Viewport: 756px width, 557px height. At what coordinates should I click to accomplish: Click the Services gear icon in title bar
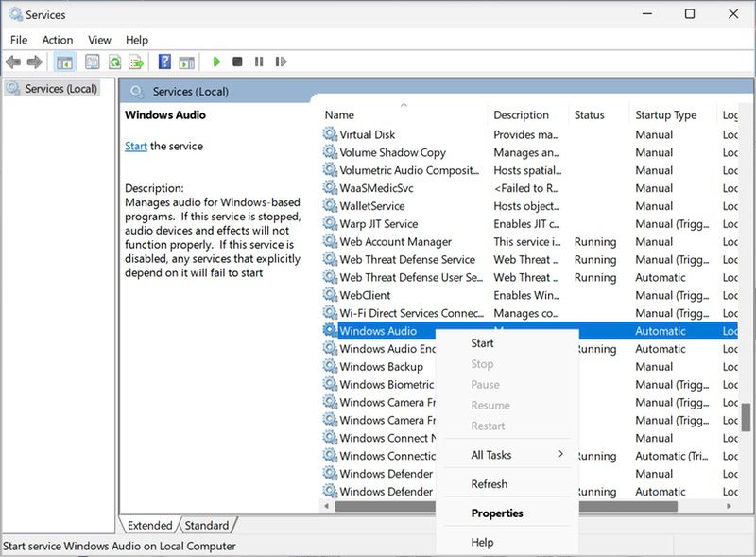click(x=15, y=14)
